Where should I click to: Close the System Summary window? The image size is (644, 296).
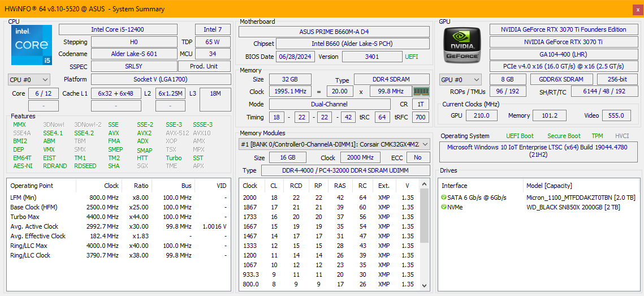(637, 9)
